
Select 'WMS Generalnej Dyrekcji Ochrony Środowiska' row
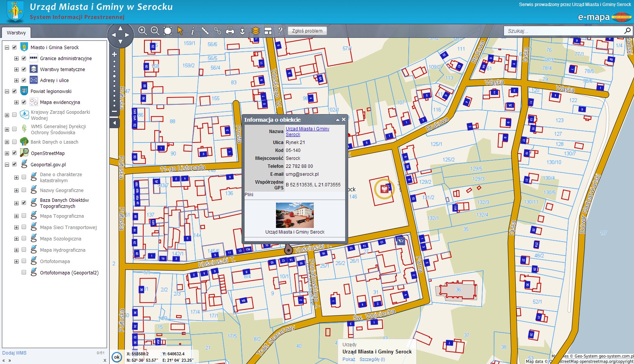click(58, 129)
